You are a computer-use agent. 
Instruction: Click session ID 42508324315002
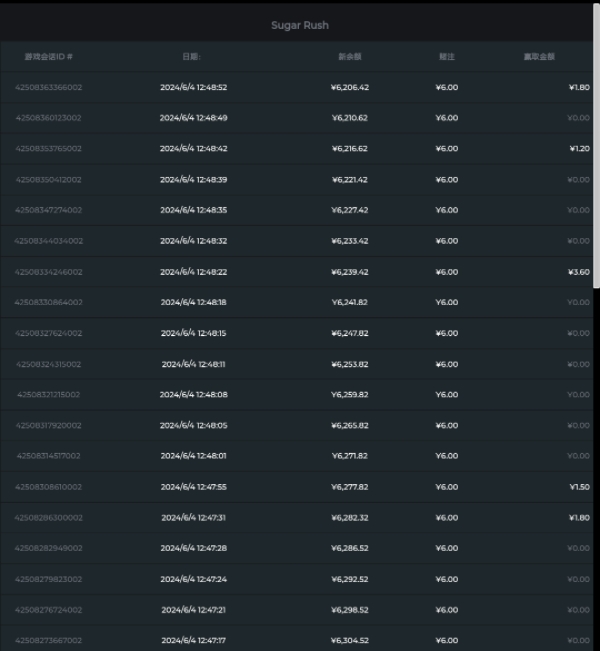coord(48,364)
